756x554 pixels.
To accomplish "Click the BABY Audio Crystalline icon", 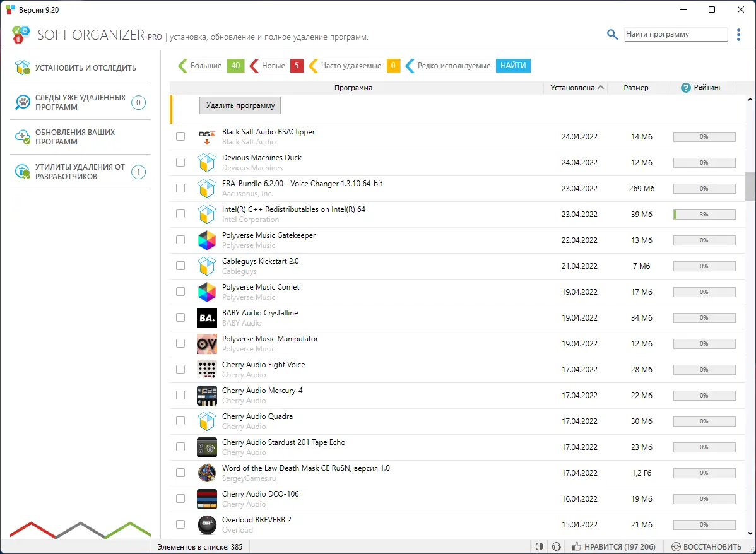I will 207,318.
